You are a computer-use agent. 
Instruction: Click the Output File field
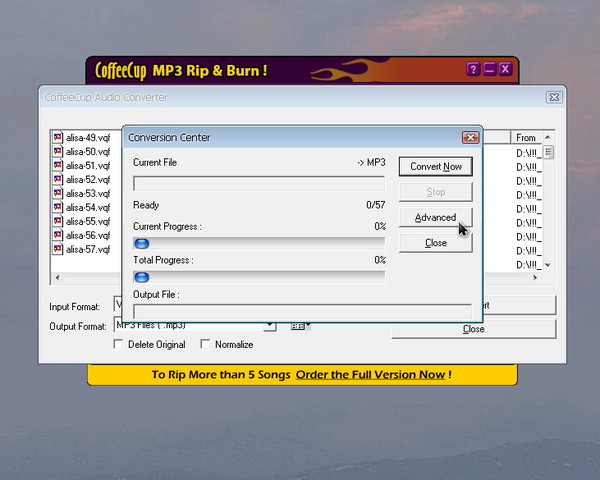(302, 312)
